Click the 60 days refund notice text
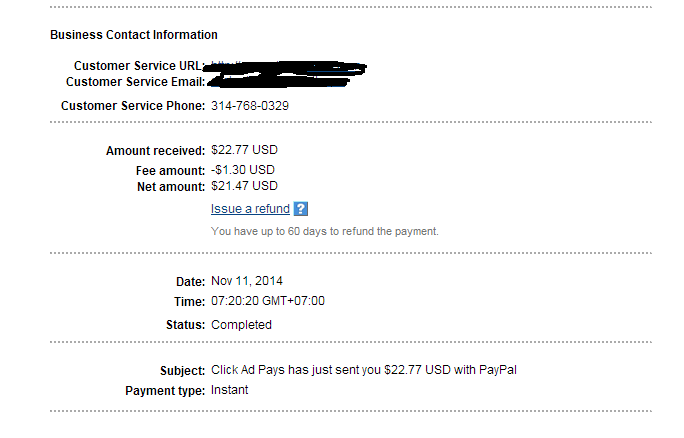 pyautogui.click(x=325, y=231)
